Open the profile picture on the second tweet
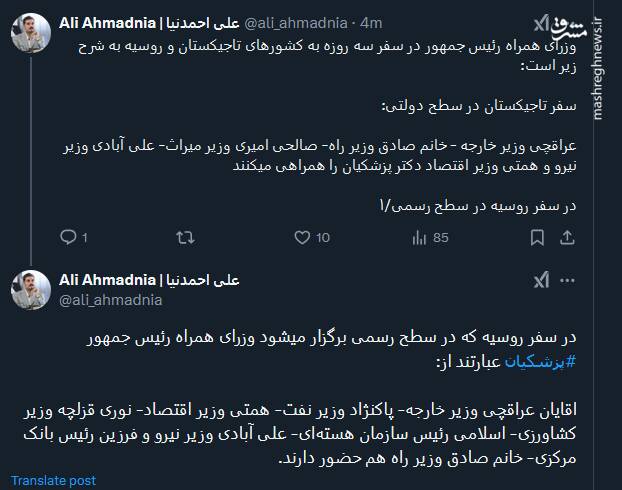The image size is (622, 490). point(31,288)
